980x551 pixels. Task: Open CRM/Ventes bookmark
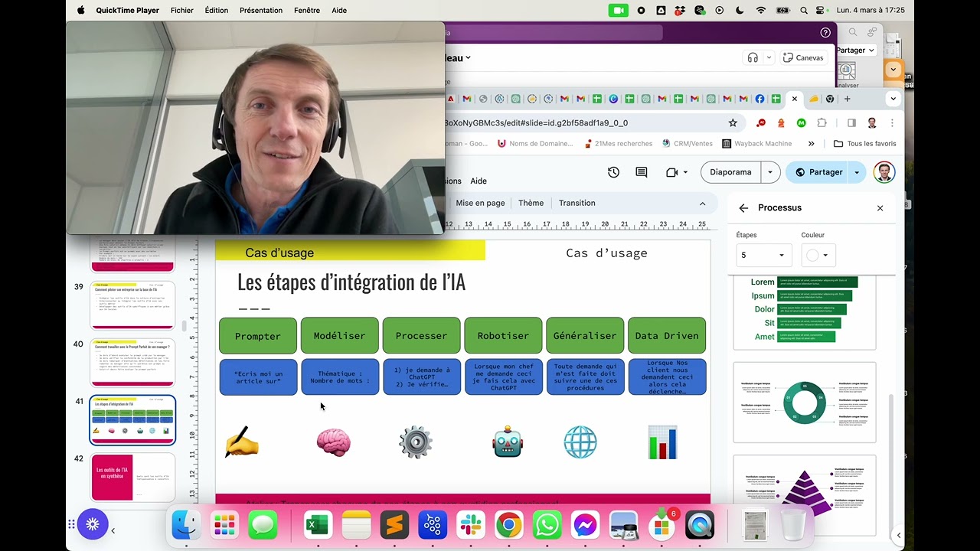click(x=688, y=143)
